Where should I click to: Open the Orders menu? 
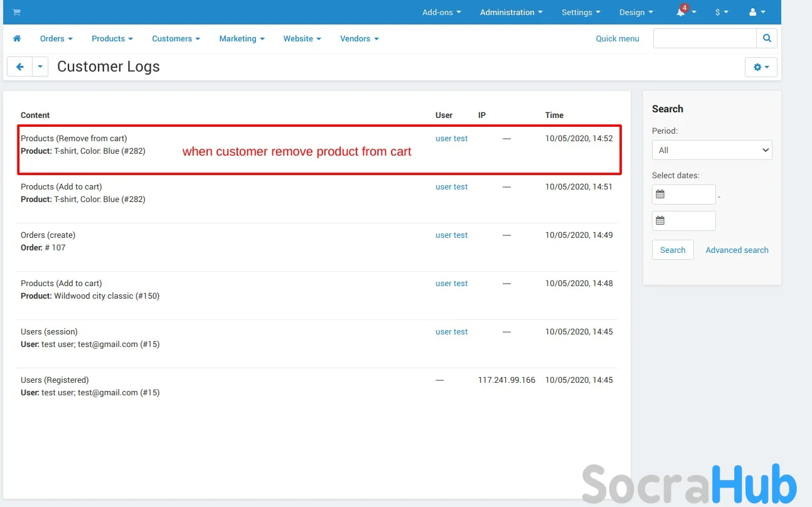pyautogui.click(x=56, y=39)
